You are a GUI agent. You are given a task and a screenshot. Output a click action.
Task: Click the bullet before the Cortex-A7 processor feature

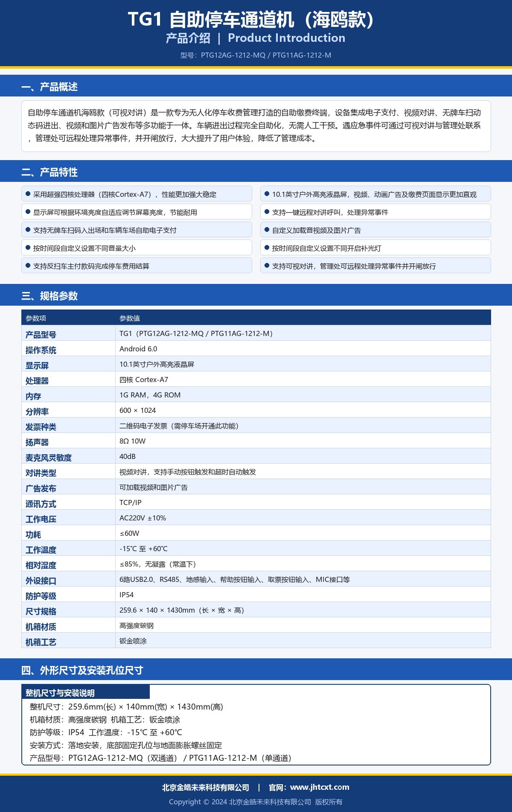pos(28,194)
